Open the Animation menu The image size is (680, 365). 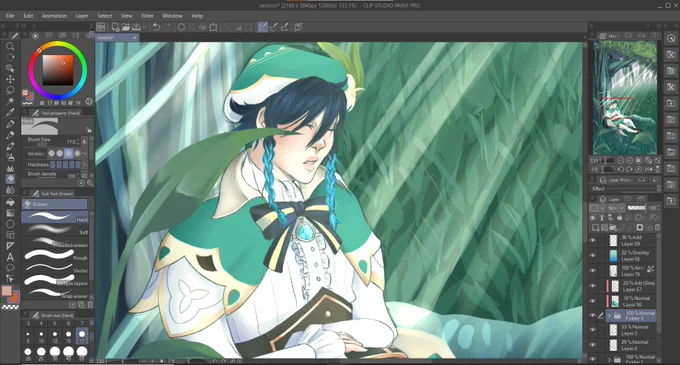(54, 16)
